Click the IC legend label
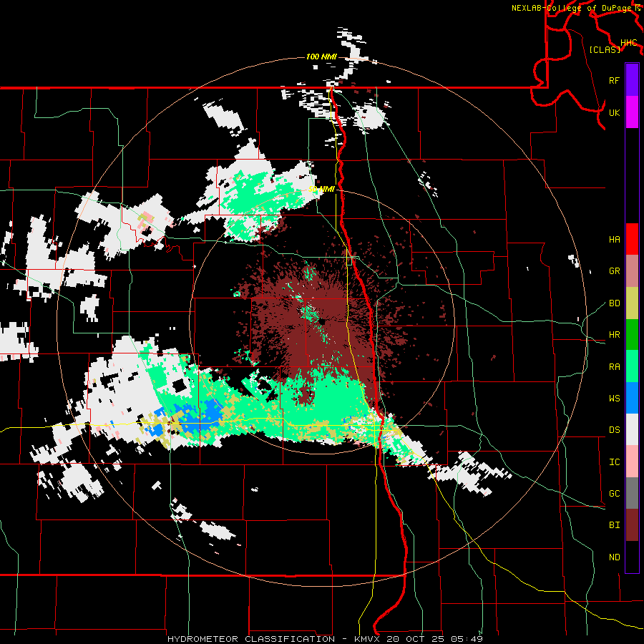 [x=614, y=462]
